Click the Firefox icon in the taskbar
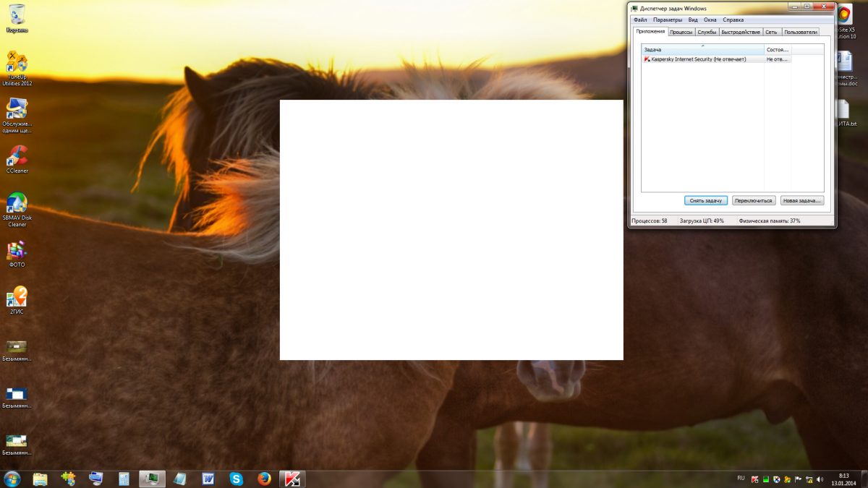 264,479
